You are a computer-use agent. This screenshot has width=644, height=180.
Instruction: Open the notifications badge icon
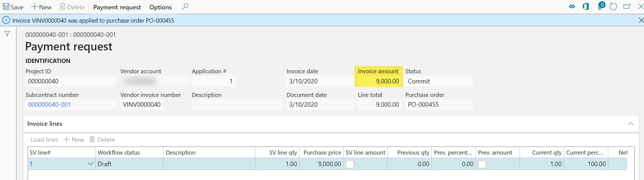601,6
